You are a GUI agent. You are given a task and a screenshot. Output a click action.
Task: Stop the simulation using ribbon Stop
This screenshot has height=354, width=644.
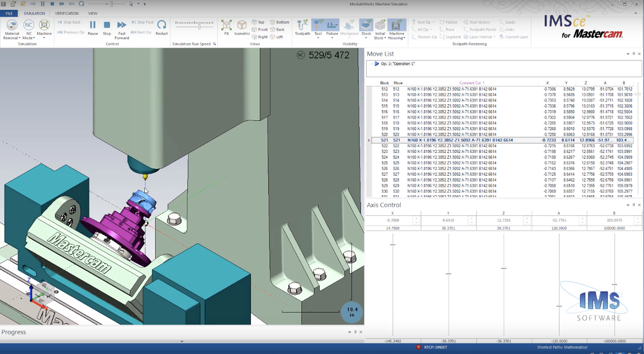coord(107,28)
